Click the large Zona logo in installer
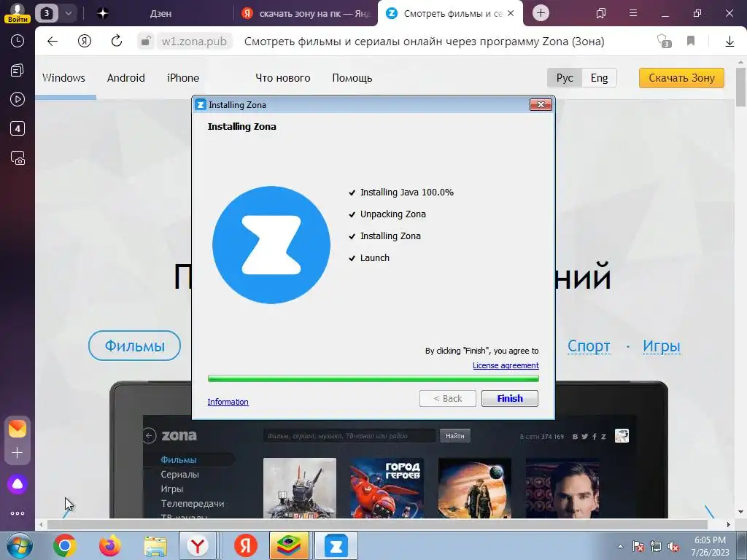747x560 pixels. 271,245
